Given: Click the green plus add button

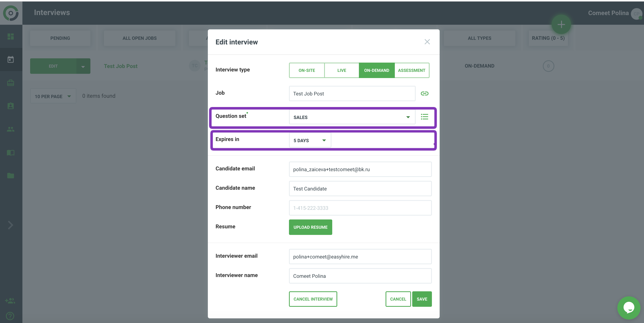Looking at the screenshot, I should pos(561,25).
